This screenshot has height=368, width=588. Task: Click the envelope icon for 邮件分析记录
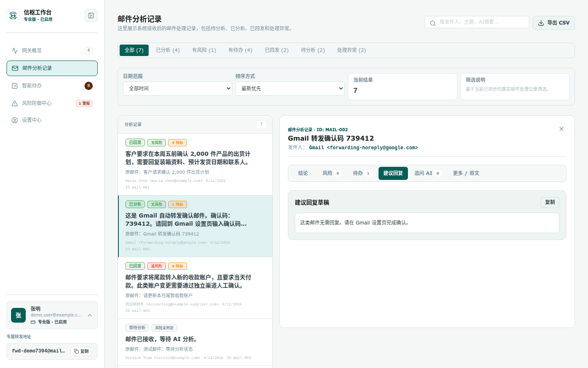click(x=15, y=68)
